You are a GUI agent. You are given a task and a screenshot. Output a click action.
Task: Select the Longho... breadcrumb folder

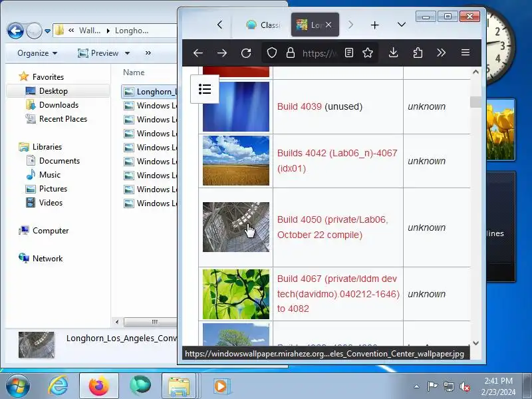click(x=132, y=31)
